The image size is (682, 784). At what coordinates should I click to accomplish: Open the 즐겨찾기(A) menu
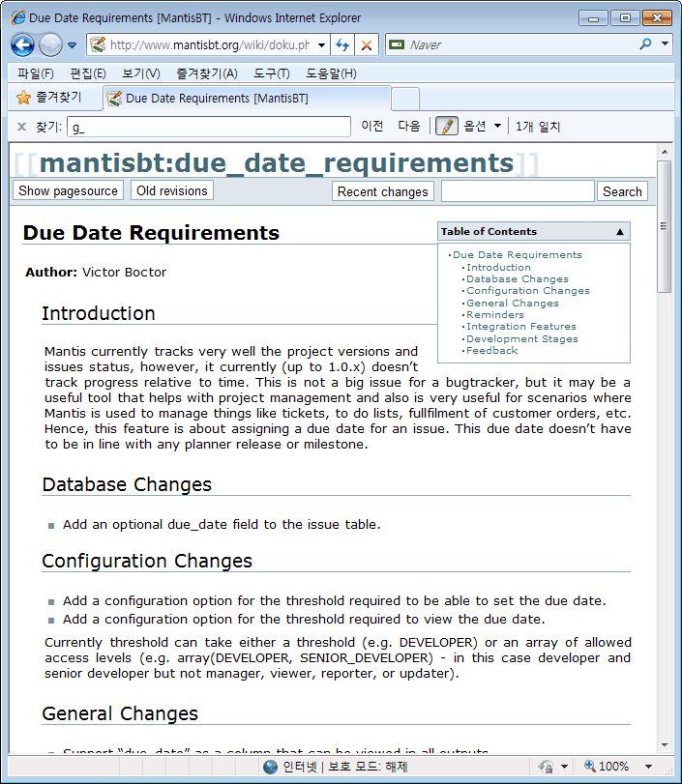pos(207,73)
